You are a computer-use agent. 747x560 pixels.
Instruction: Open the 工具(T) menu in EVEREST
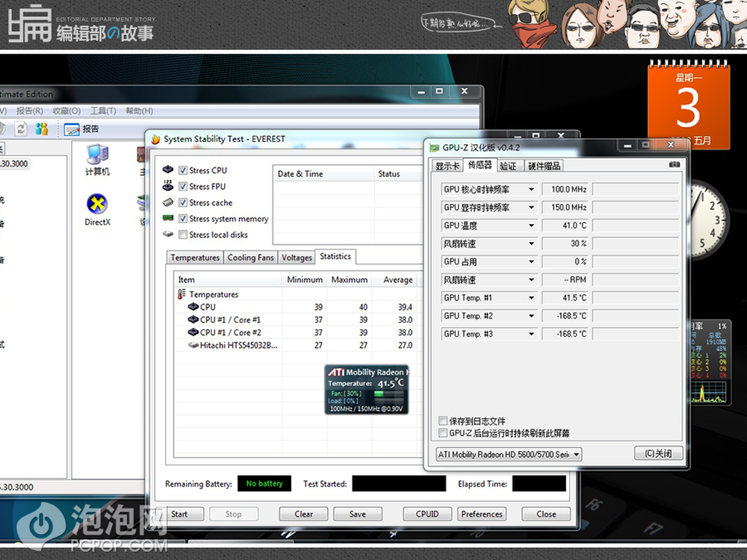click(x=103, y=111)
